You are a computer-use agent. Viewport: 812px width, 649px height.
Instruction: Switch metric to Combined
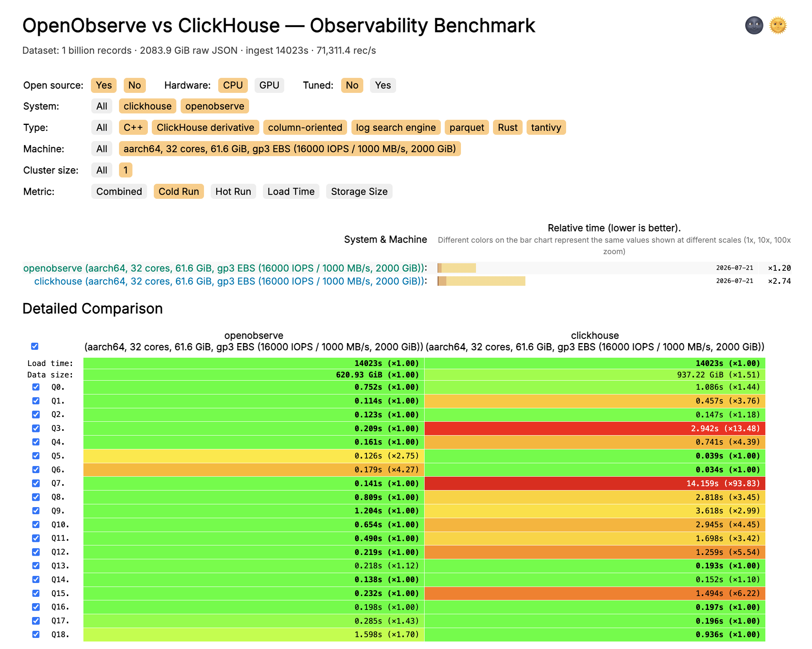tap(119, 192)
